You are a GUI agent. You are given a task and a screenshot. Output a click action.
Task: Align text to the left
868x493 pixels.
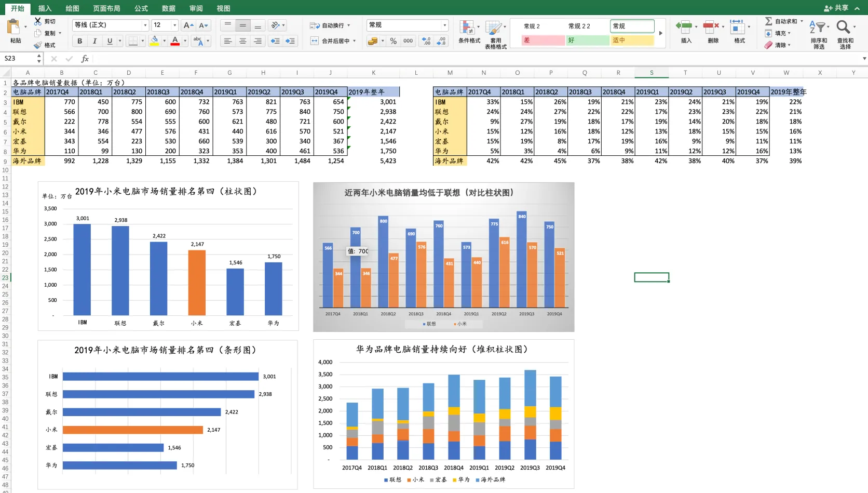click(227, 41)
